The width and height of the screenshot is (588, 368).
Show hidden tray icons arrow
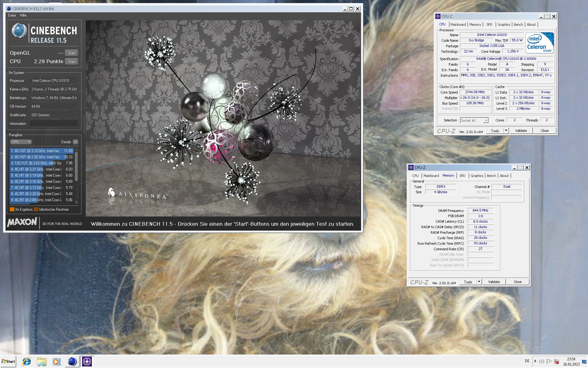535,361
